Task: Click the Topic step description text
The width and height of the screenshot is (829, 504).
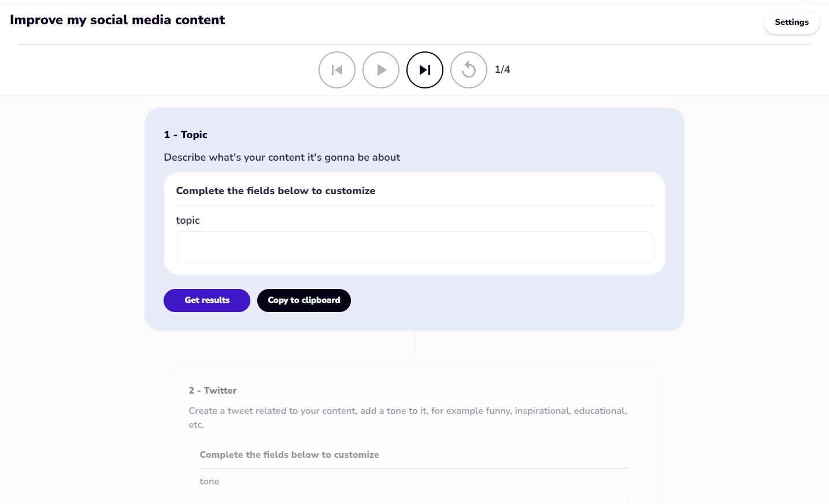Action: pos(282,157)
